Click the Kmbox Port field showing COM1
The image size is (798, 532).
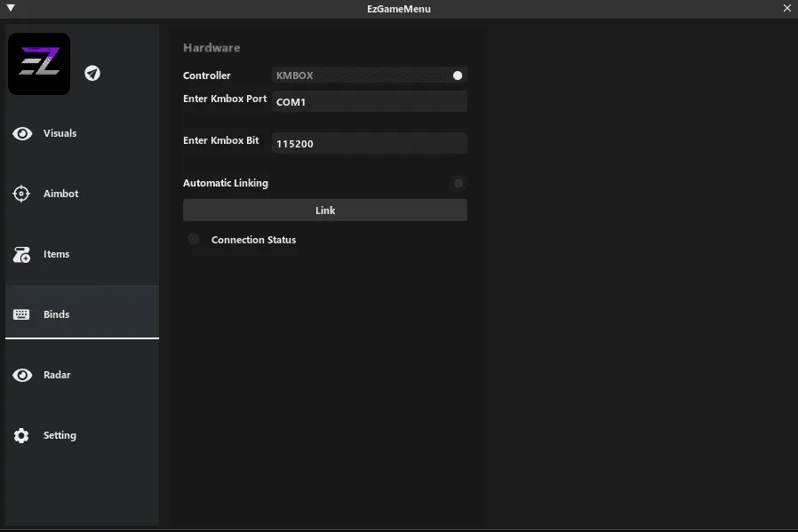[x=369, y=102]
